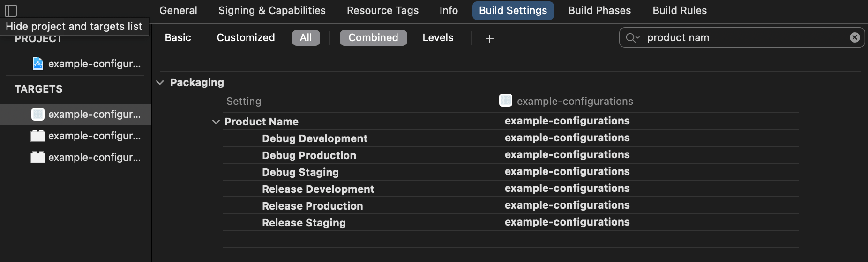Clear the build settings search field
The width and height of the screenshot is (868, 262).
click(x=854, y=37)
